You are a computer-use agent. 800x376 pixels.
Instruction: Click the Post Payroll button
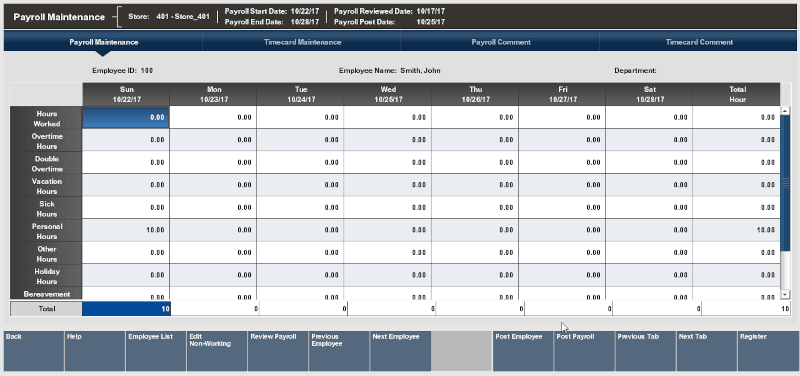point(584,351)
